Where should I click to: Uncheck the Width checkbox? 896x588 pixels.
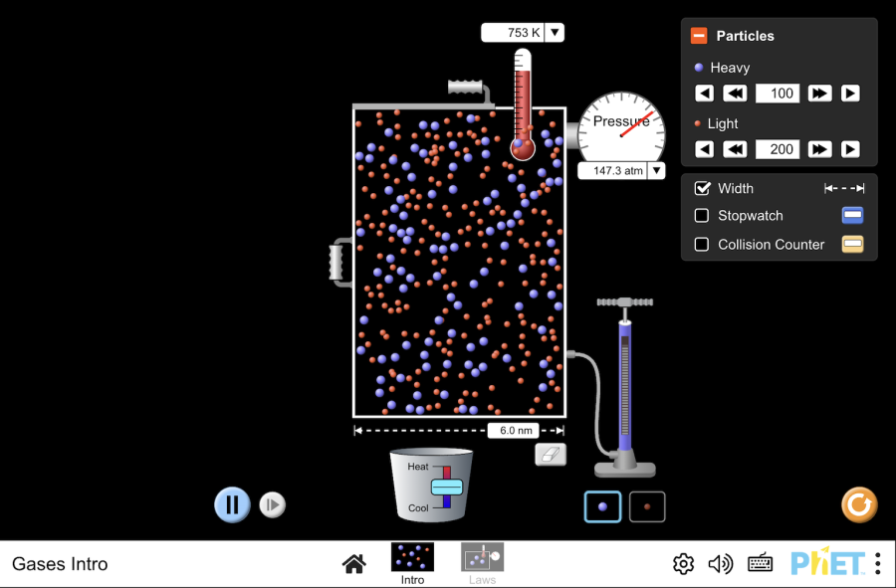[702, 188]
